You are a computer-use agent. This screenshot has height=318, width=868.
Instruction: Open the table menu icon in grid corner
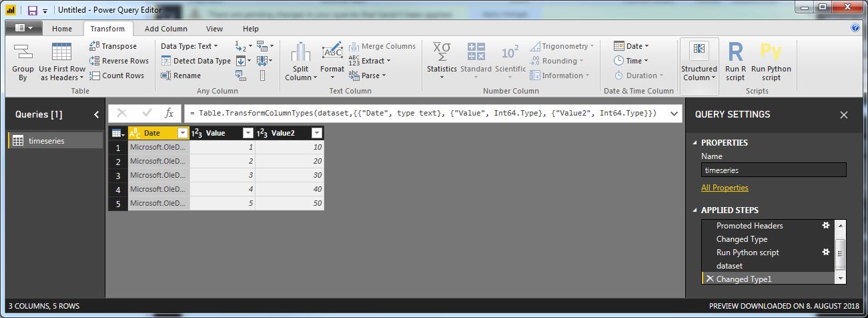click(118, 133)
